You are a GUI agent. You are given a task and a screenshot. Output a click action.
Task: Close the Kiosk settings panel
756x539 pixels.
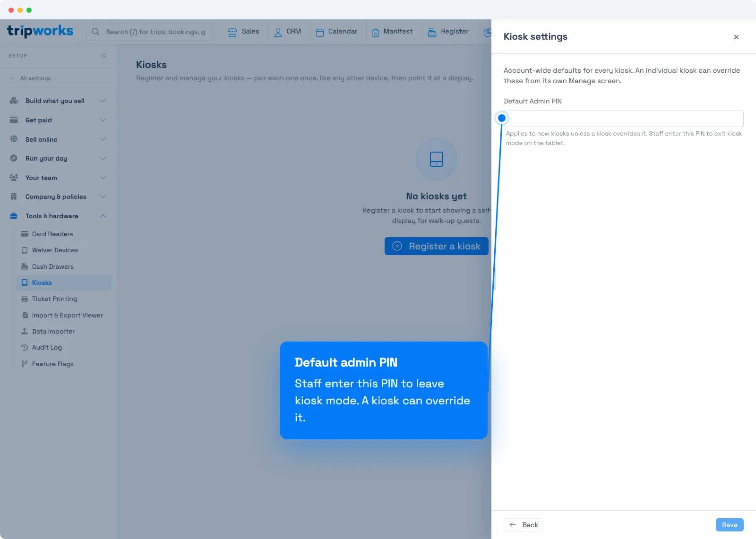[x=736, y=37]
